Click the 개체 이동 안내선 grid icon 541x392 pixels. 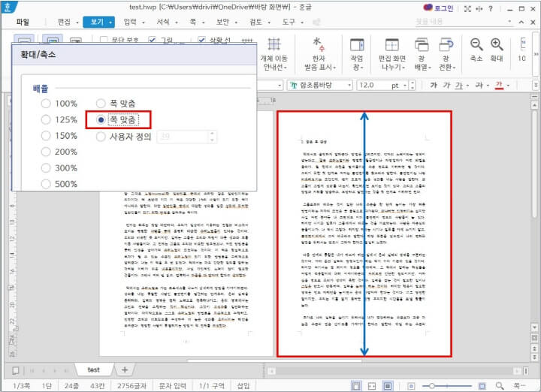(x=274, y=44)
